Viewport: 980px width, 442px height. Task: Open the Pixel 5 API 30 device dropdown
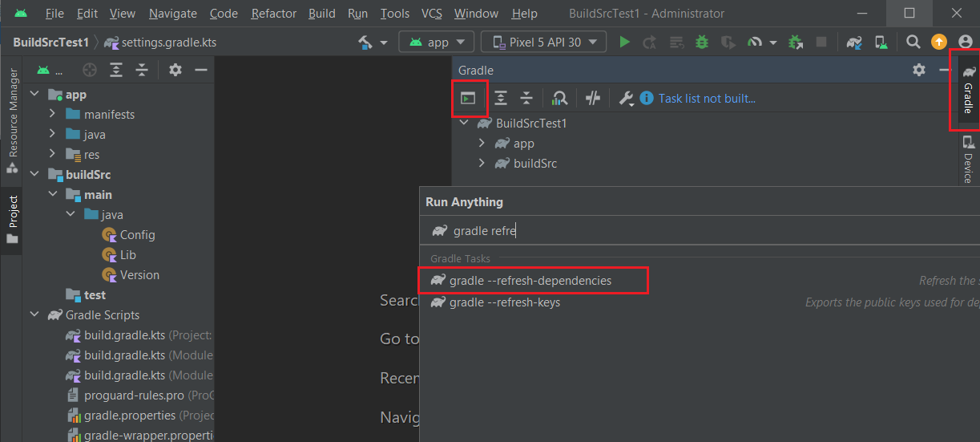543,42
